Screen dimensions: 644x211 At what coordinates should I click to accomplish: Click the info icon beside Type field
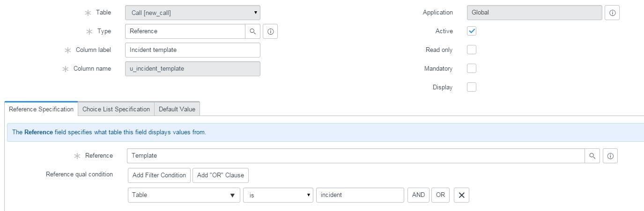(270, 31)
